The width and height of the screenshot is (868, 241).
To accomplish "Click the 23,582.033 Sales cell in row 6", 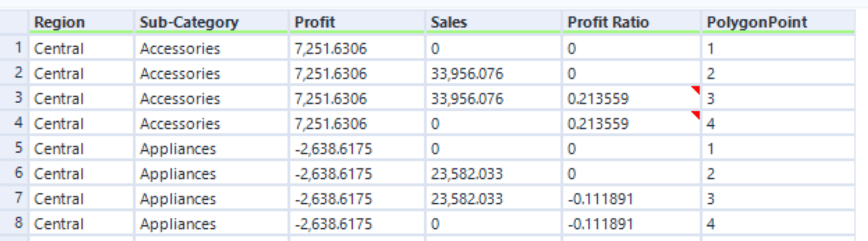I will [x=494, y=174].
